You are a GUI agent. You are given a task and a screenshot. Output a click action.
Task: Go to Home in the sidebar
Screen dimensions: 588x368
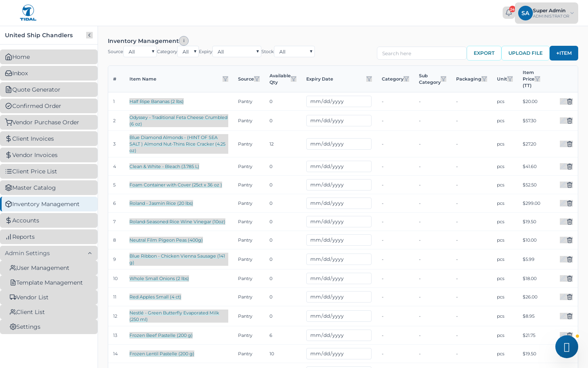(49, 57)
